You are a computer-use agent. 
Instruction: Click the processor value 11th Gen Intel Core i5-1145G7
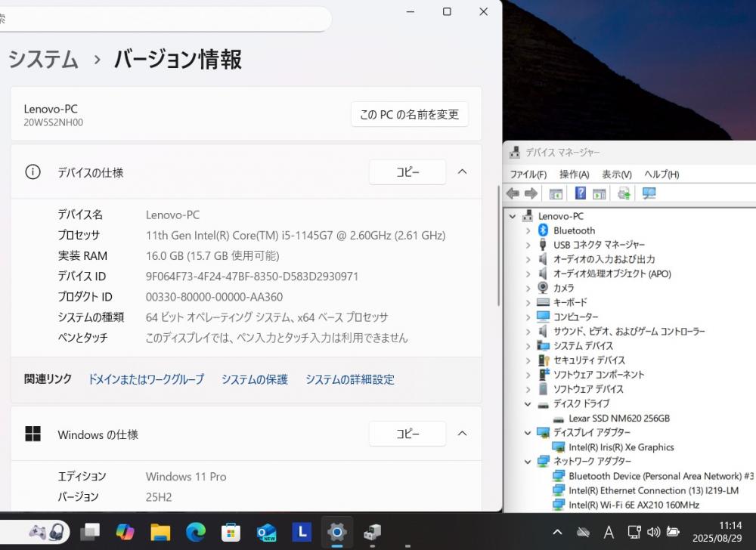point(296,236)
